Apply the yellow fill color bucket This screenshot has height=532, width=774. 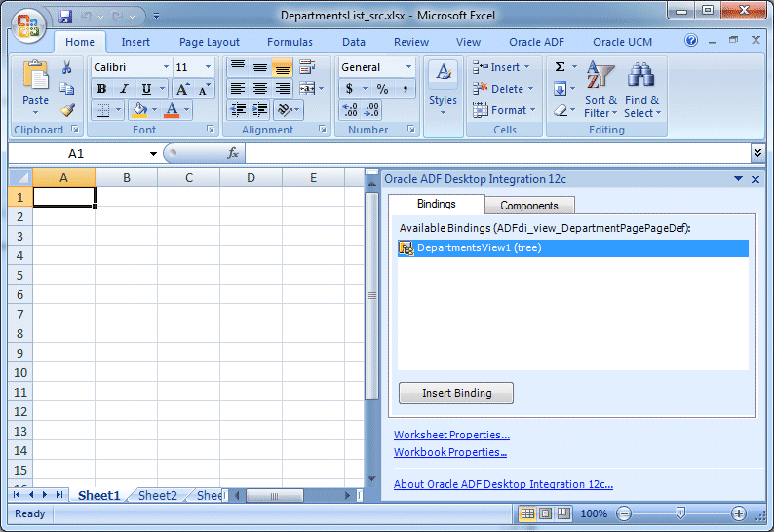point(140,110)
